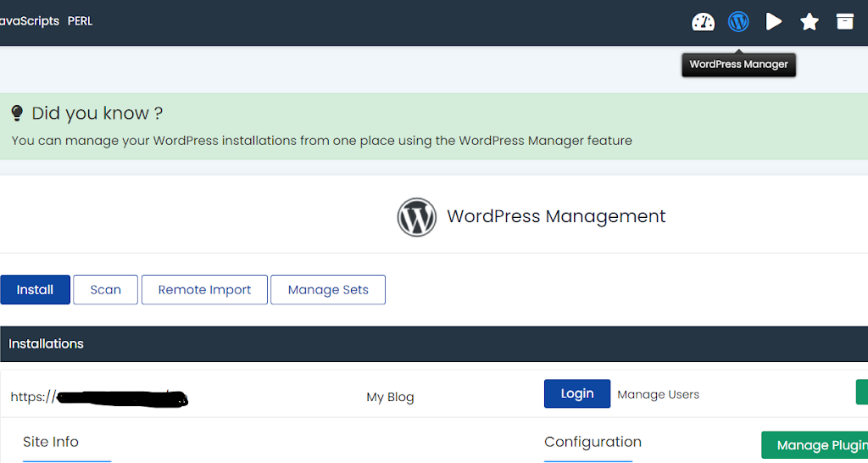This screenshot has width=868, height=463.
Task: Click the WordPress Manager feature tip sentence
Action: pos(321,141)
